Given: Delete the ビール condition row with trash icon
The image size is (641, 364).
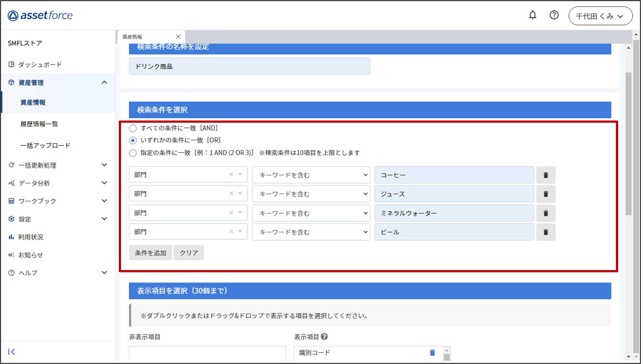Looking at the screenshot, I should [546, 232].
